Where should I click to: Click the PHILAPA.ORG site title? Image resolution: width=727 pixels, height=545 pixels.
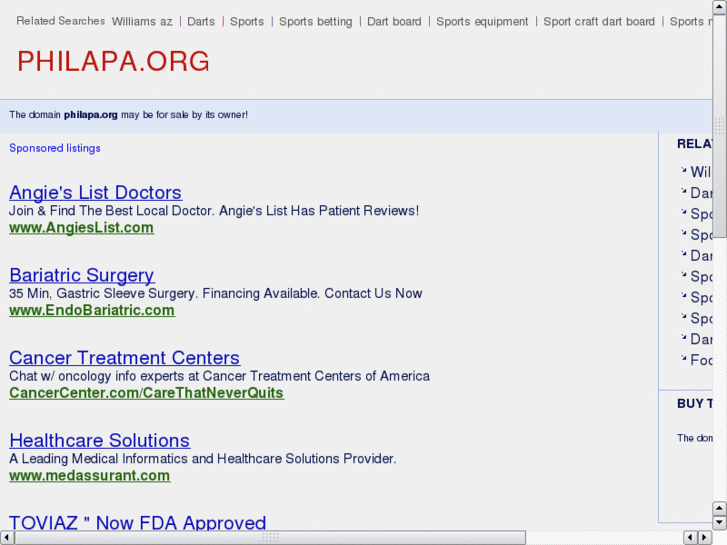[x=113, y=61]
